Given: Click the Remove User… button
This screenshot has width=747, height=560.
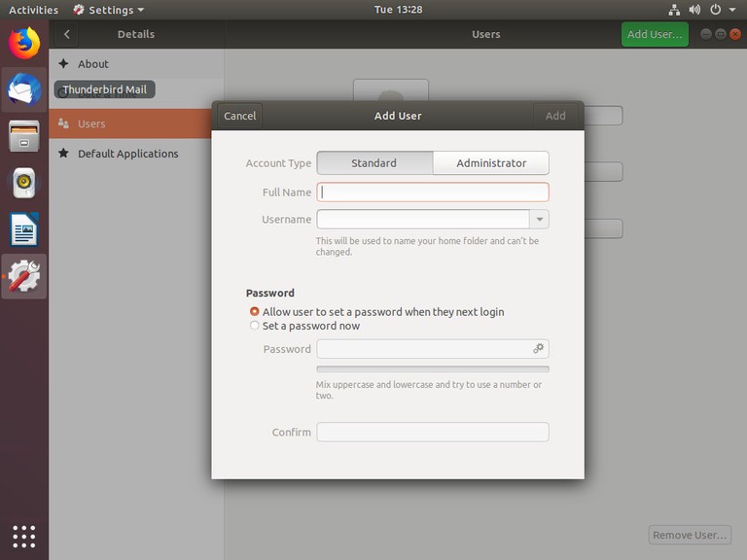Looking at the screenshot, I should coord(690,535).
